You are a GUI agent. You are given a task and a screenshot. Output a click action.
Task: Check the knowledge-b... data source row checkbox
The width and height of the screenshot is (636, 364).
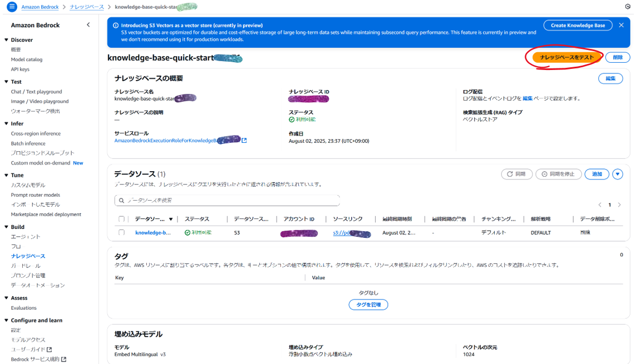point(121,233)
